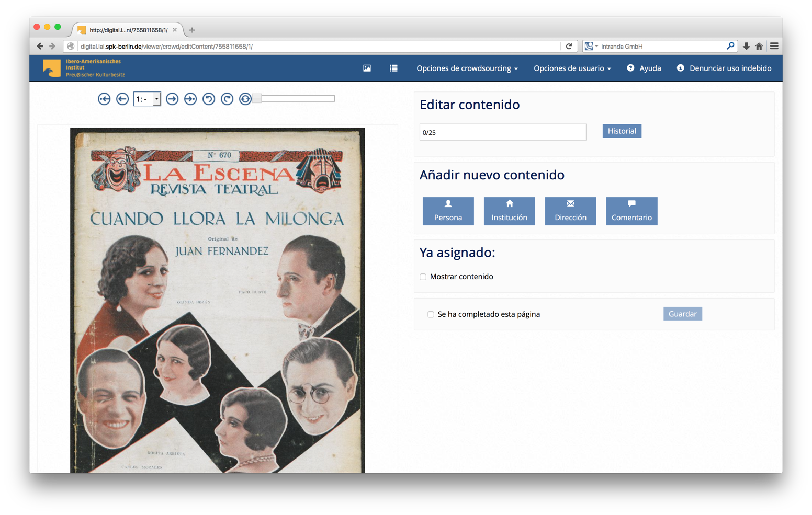Screen dimensions: 812x515
Task: Add a new Comentario entry
Action: tap(632, 211)
